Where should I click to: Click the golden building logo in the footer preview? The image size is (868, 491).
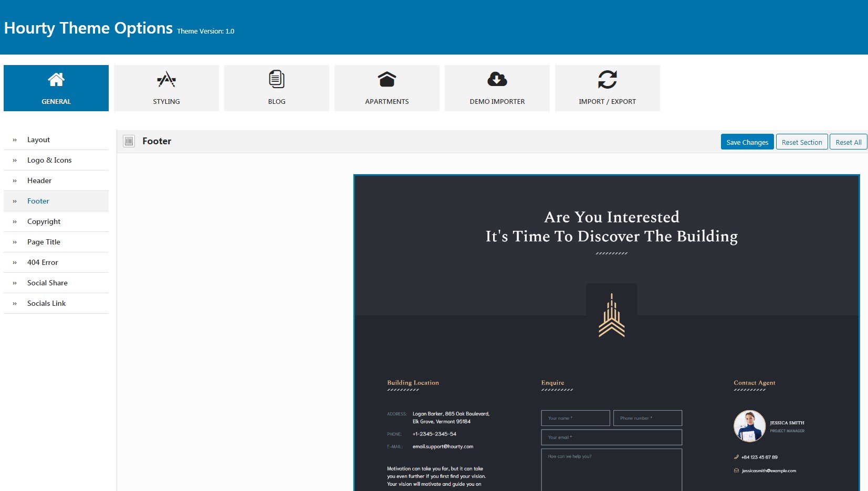(612, 315)
